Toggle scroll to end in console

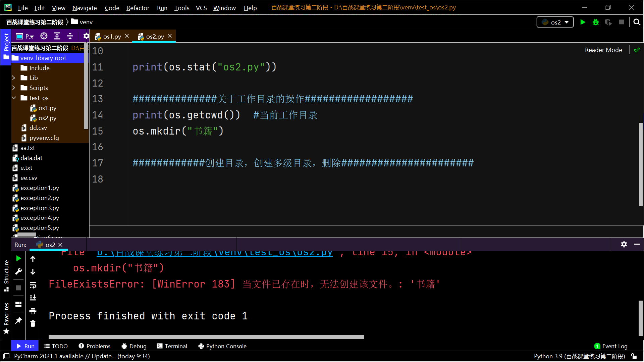click(x=33, y=298)
